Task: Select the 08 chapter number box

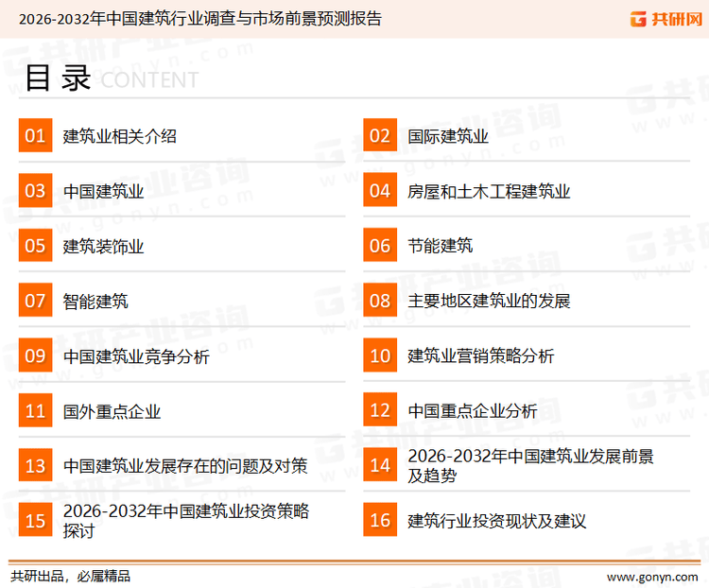Action: pyautogui.click(x=380, y=302)
